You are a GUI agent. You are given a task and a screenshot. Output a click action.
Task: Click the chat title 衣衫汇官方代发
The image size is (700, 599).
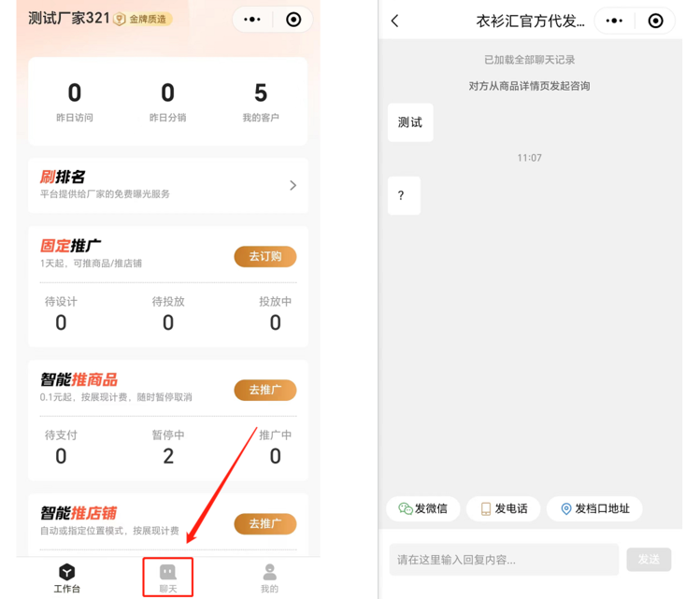click(530, 21)
